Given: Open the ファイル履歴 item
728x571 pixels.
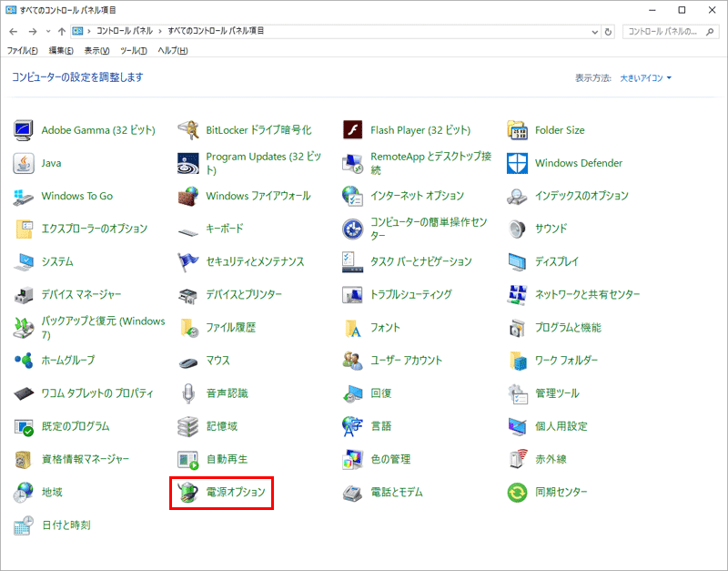Looking at the screenshot, I should (x=217, y=328).
